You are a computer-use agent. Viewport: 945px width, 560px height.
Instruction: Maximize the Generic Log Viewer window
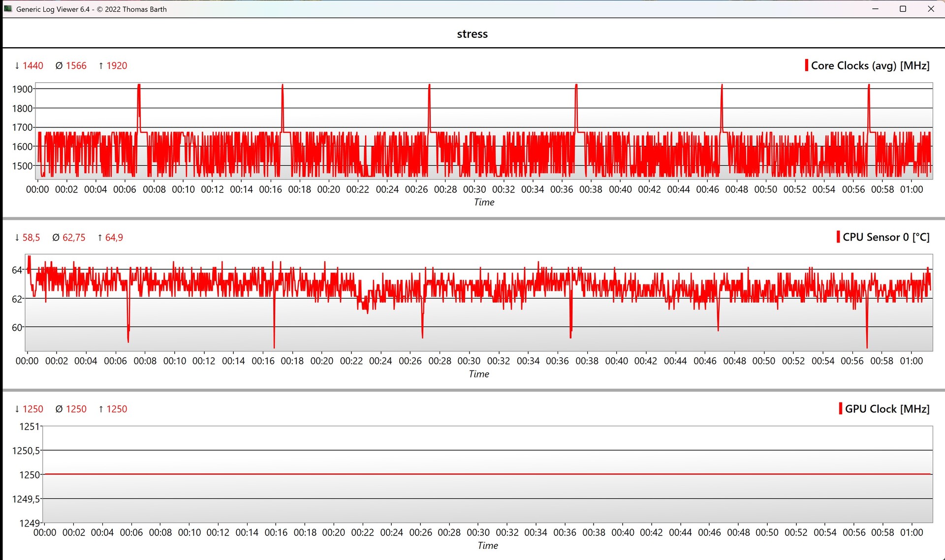(x=903, y=9)
